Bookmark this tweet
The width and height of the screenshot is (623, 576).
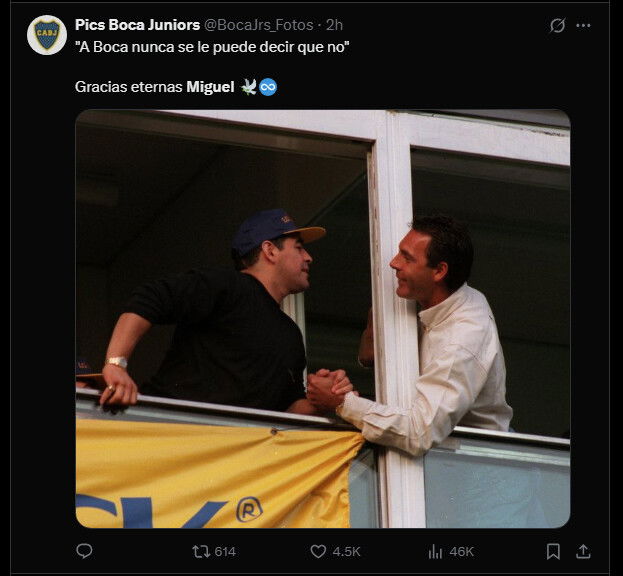[553, 551]
